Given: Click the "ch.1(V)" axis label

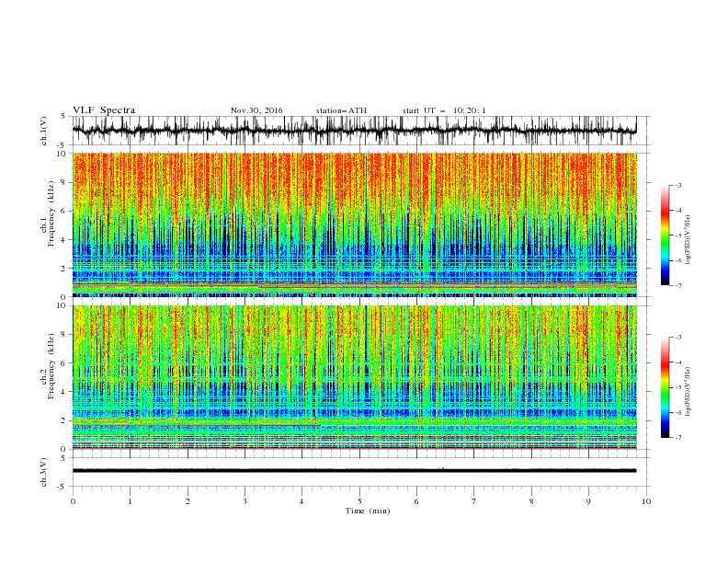Looking at the screenshot, I should coord(44,131).
